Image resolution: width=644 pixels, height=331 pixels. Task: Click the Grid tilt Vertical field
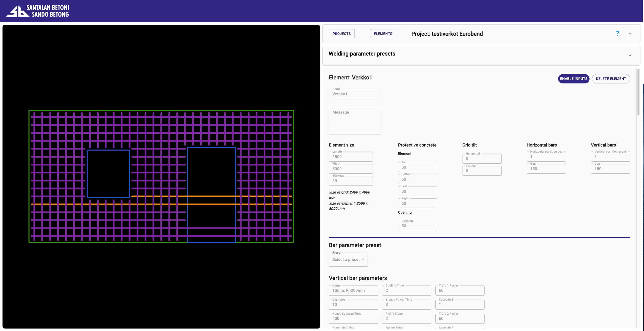point(482,171)
